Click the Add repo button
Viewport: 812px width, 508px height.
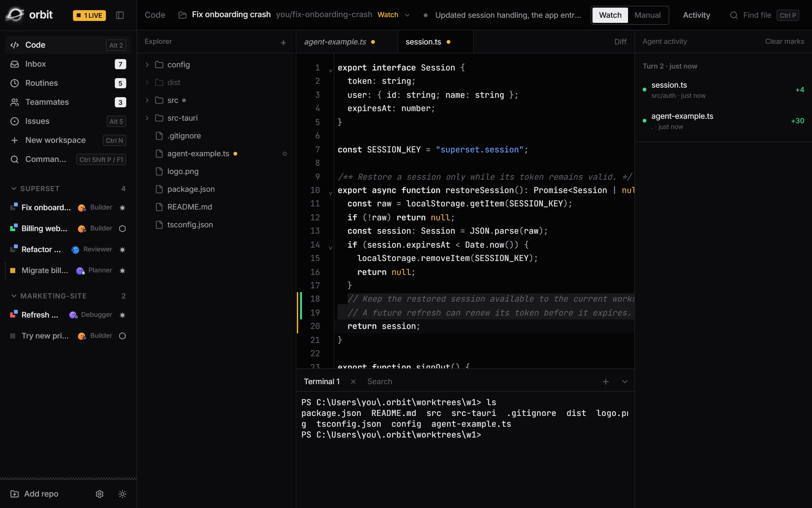[35, 493]
